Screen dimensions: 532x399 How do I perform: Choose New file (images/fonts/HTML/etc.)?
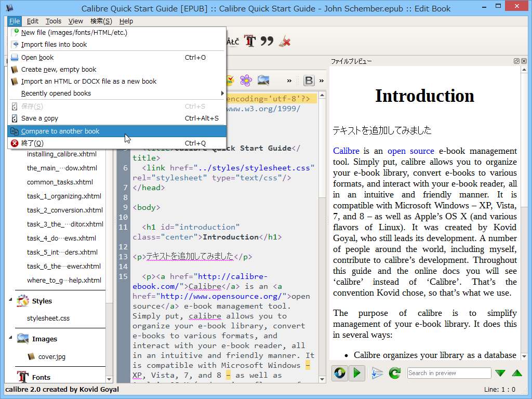click(x=117, y=33)
